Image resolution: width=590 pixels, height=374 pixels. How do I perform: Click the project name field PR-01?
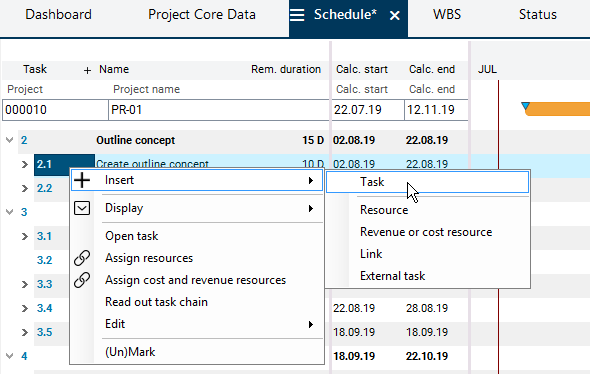pos(219,110)
